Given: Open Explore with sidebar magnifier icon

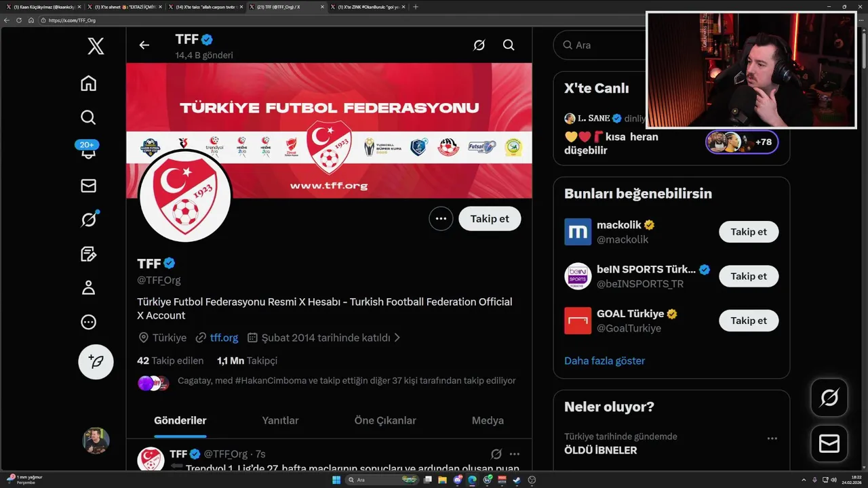Looking at the screenshot, I should (88, 117).
